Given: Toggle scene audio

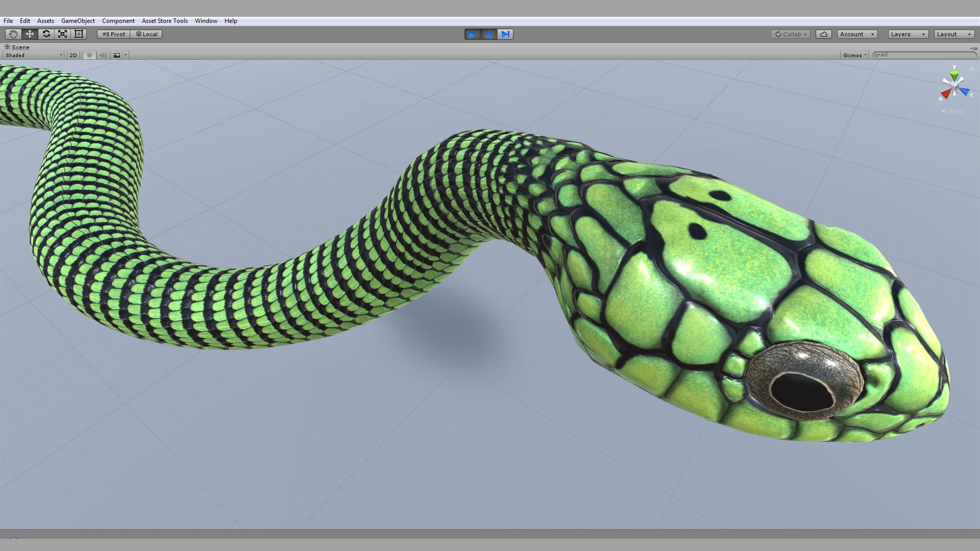Looking at the screenshot, I should (103, 55).
